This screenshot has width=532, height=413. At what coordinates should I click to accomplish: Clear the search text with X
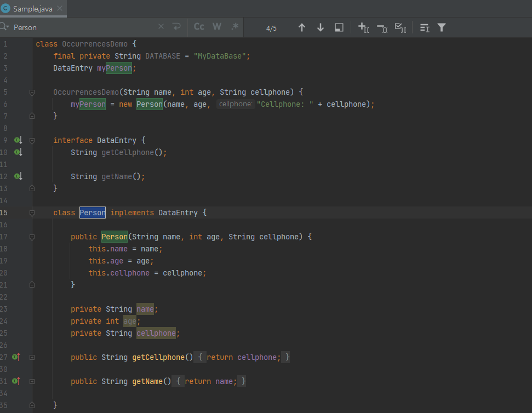161,26
